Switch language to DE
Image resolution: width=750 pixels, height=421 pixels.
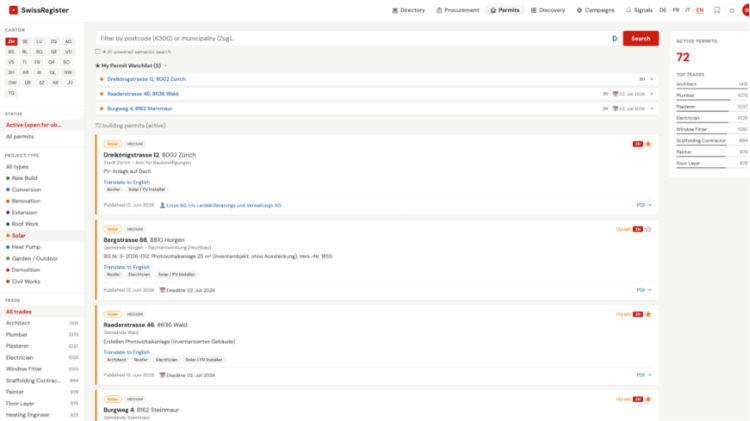[x=662, y=10]
